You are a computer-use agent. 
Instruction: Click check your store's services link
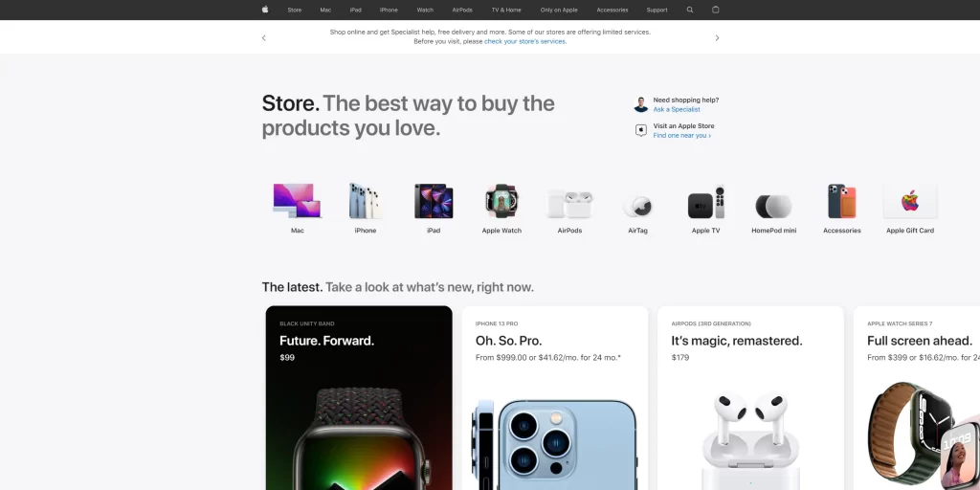pos(525,42)
